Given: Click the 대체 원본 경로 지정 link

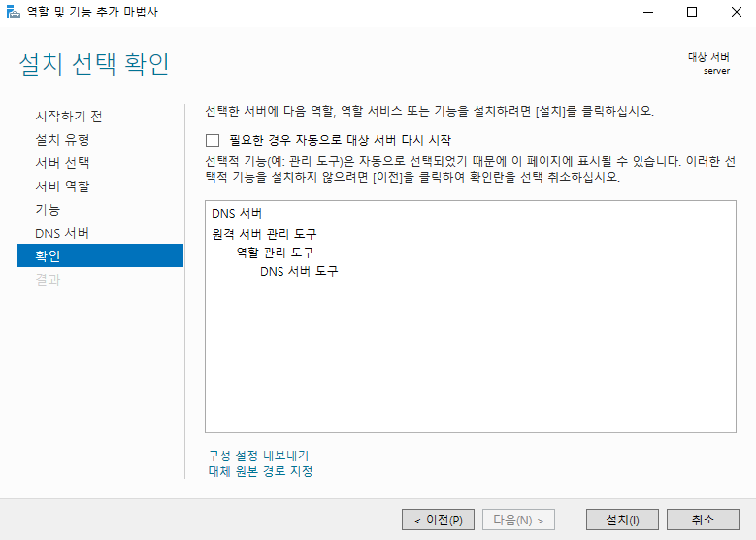Looking at the screenshot, I should (x=260, y=470).
